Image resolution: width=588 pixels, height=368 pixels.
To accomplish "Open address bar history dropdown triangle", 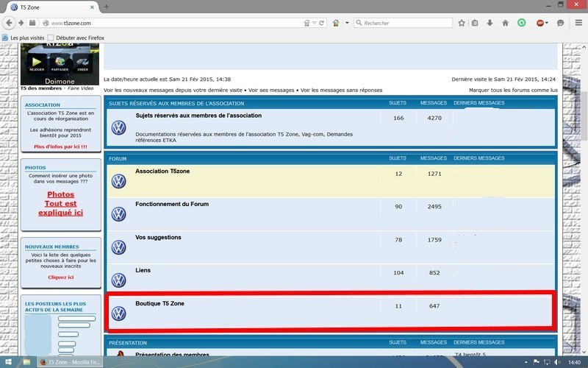I will coord(315,23).
